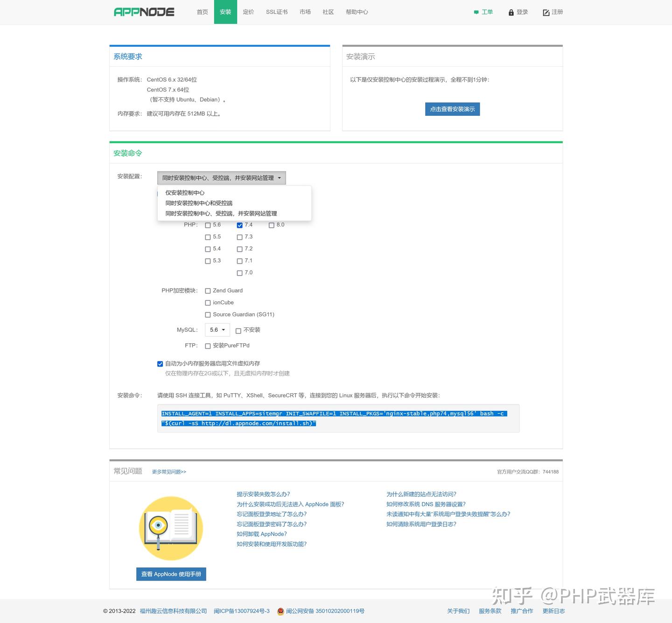The image size is (672, 623).
Task: Enable the ionCube encryption module
Action: (x=208, y=303)
